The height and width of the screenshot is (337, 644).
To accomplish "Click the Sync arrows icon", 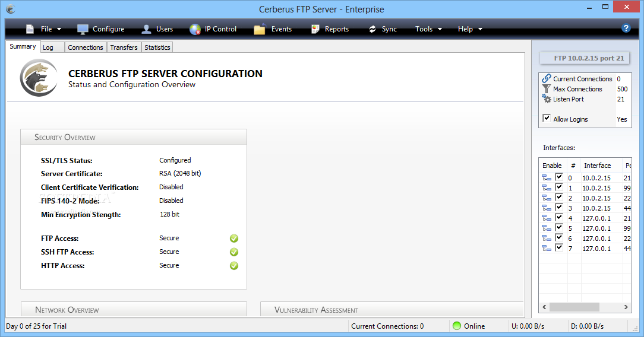I will click(x=372, y=29).
